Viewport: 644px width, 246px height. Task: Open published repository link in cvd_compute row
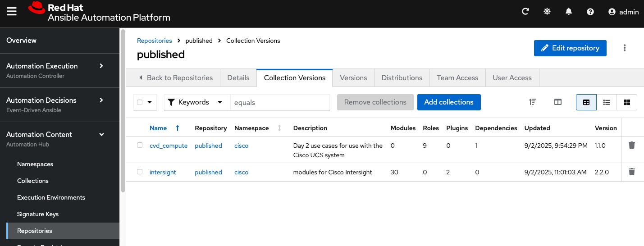coord(208,146)
